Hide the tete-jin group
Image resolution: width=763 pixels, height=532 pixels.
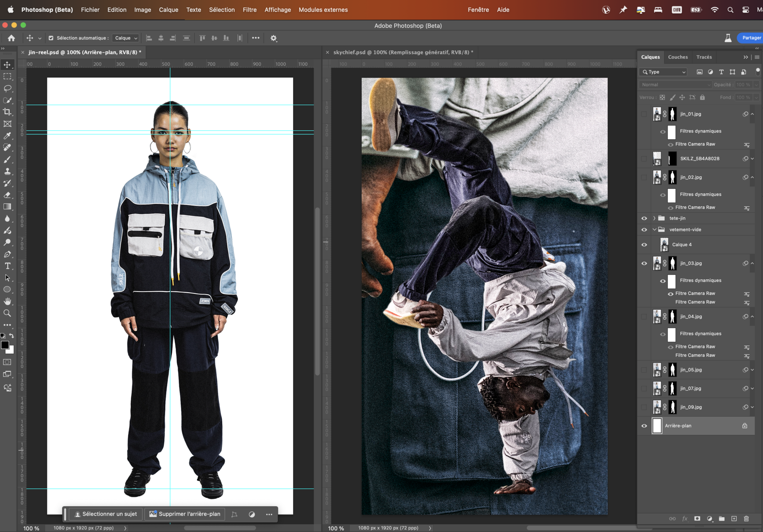point(644,219)
